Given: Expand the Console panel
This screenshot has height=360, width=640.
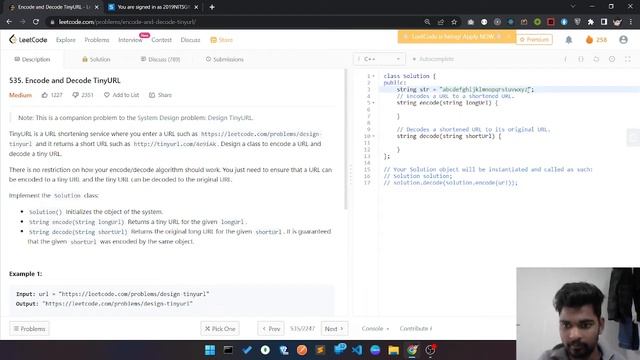Looking at the screenshot, I should point(375,329).
